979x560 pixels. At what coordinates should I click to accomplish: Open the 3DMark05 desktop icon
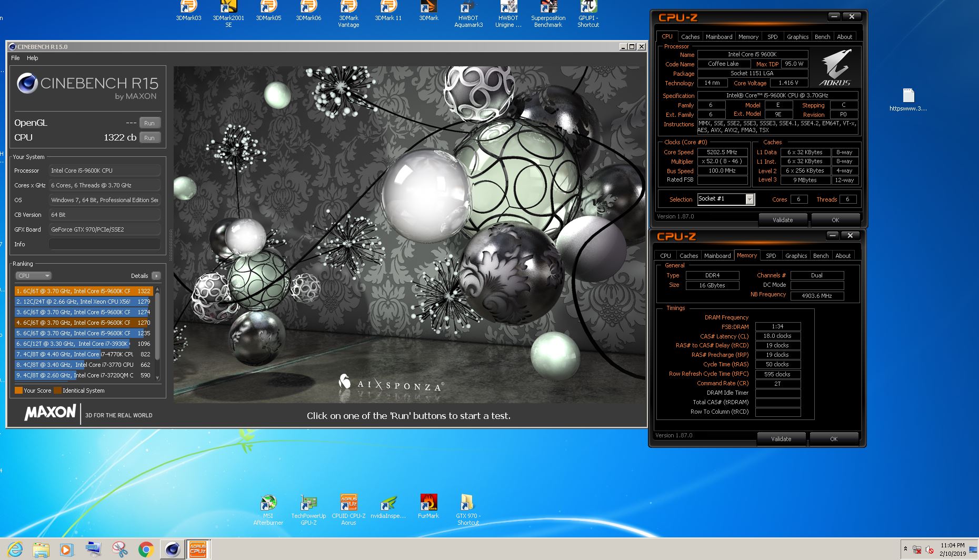point(268,11)
